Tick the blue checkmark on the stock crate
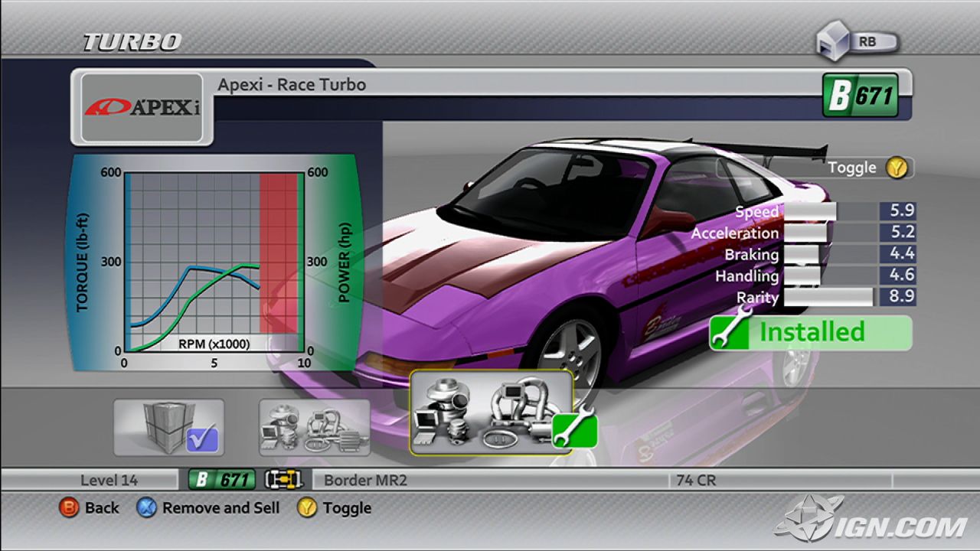 click(202, 439)
